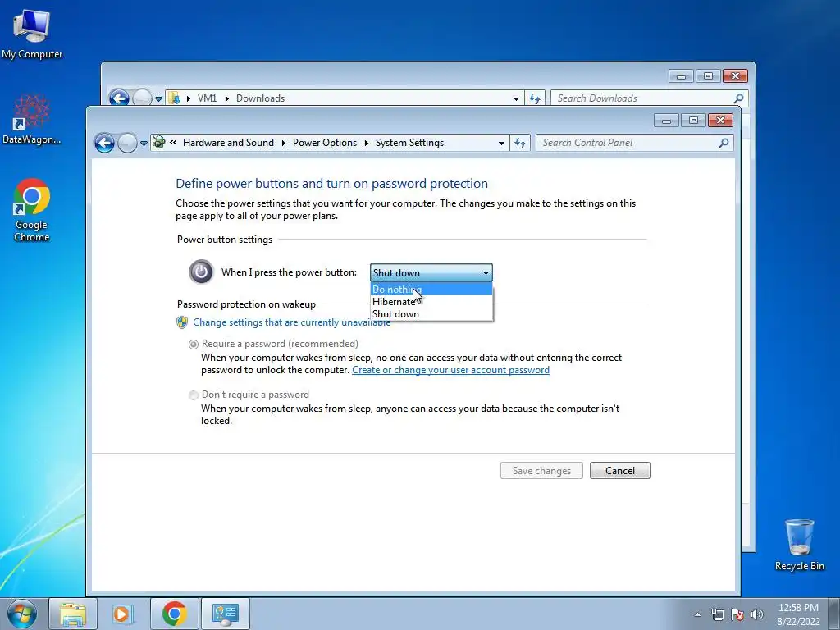Viewport: 840px width, 630px height.
Task: Click the folder icon in Downloads address bar
Action: (174, 98)
